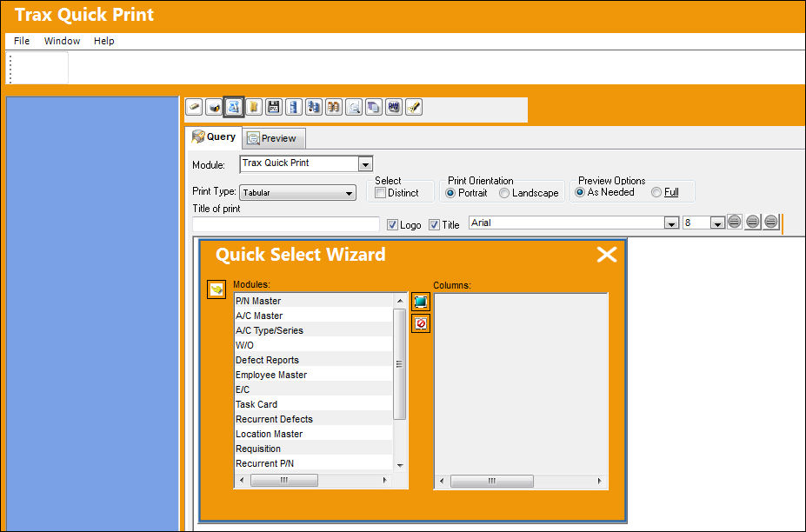
Task: Open the Help menu
Action: point(103,41)
